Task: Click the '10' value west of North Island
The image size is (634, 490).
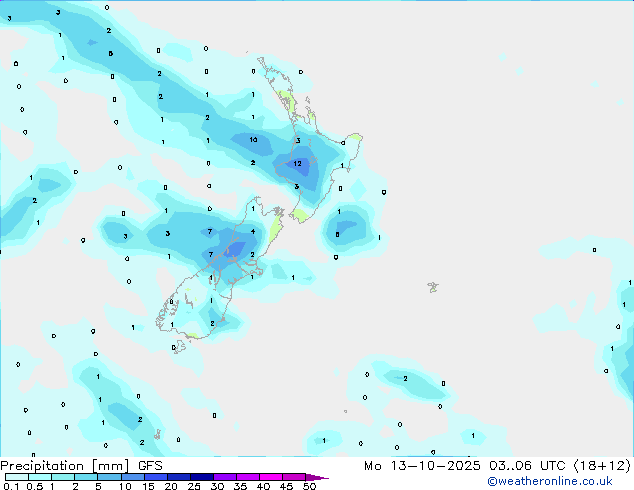Action: [253, 139]
